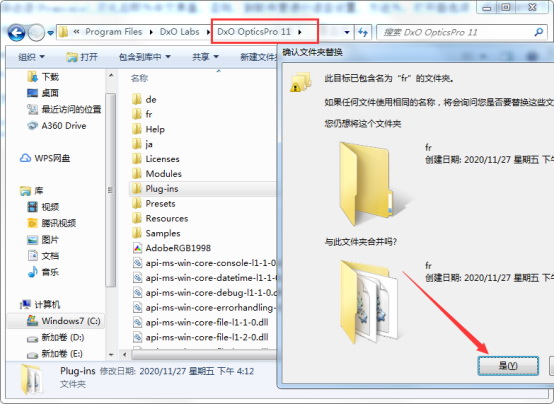Click the arrow after DxO OpticsPro 11

click(300, 32)
